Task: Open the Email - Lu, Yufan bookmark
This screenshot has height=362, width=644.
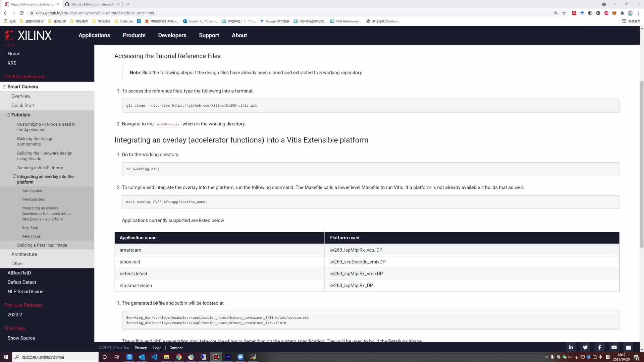Action: click(200, 21)
